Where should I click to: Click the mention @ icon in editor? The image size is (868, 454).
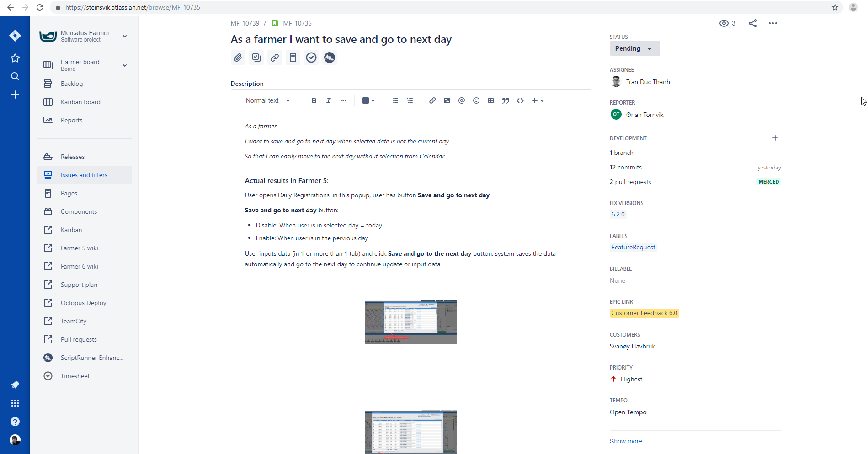462,100
